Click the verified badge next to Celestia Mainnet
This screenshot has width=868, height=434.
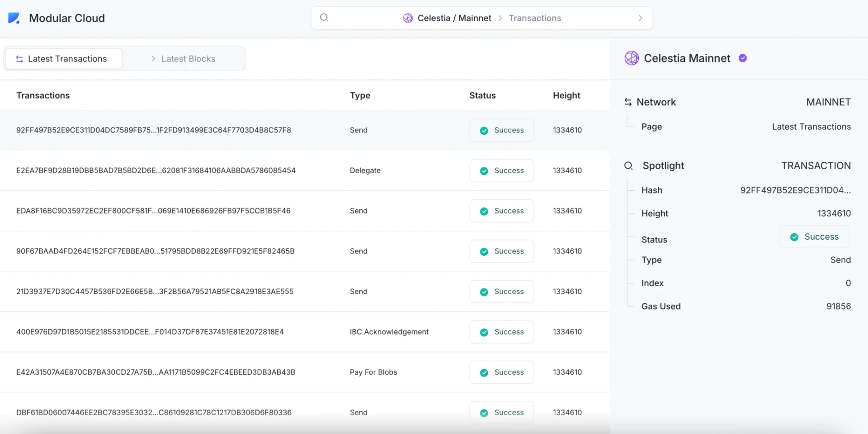[742, 58]
